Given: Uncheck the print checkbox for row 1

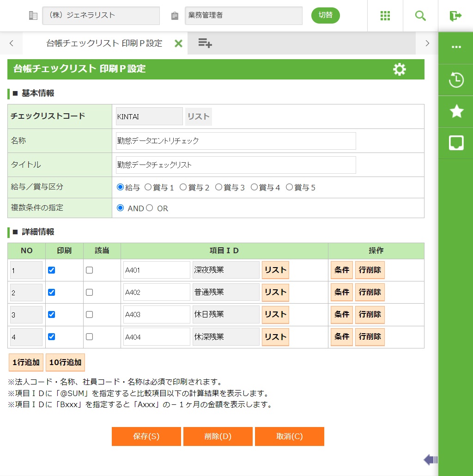Looking at the screenshot, I should (52, 270).
